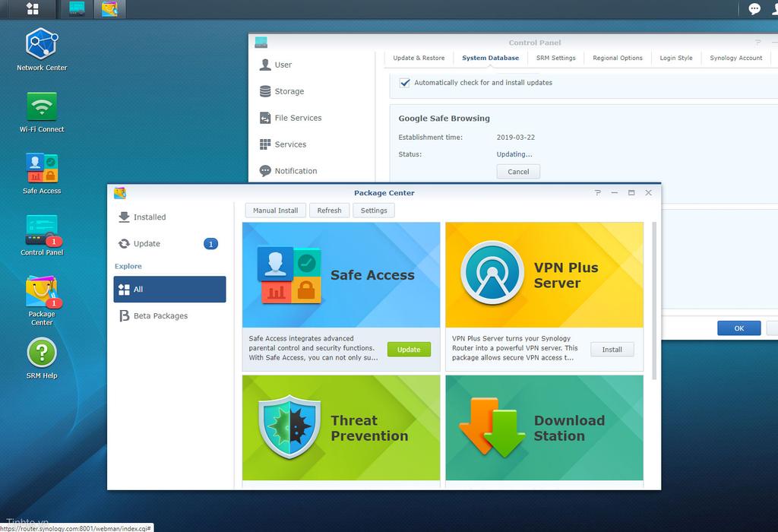Open SRM Help desktop icon
The width and height of the screenshot is (778, 532).
click(42, 358)
